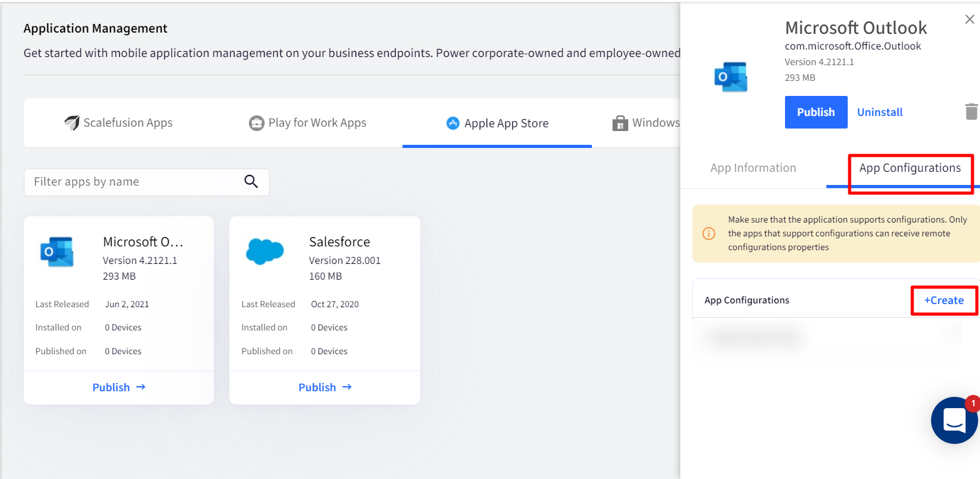Switch to Scalefusion Apps tab
The image size is (980, 479).
119,123
